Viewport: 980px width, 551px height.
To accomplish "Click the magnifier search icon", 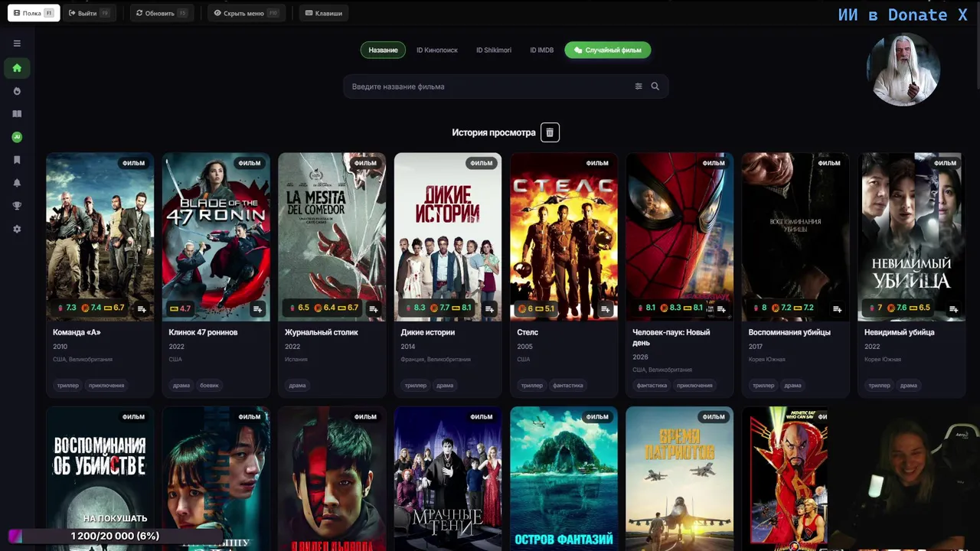I will click(x=655, y=86).
